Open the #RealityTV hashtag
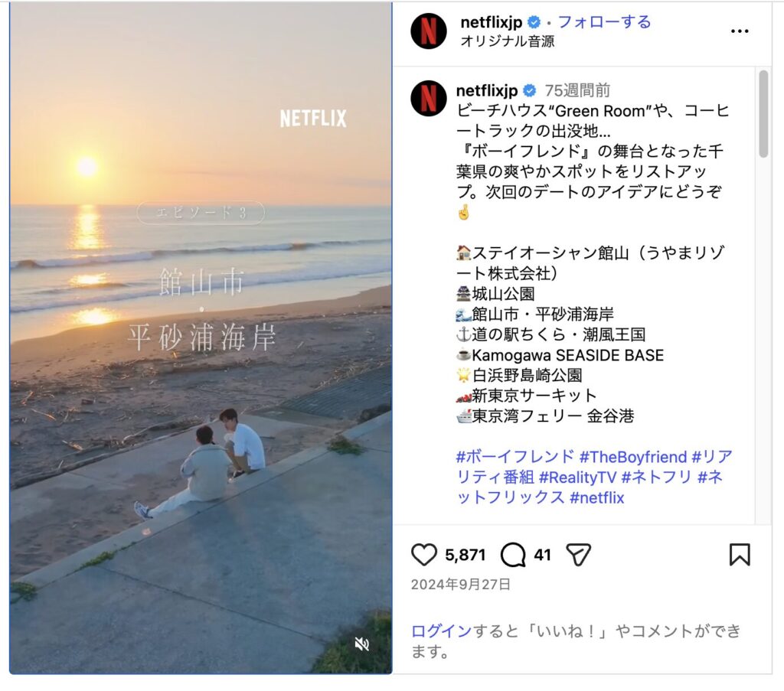The height and width of the screenshot is (691, 784). 577,478
